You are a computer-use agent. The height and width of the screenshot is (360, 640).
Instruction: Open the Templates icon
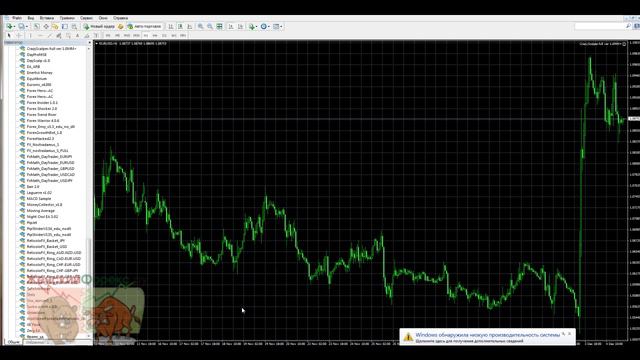(276, 27)
